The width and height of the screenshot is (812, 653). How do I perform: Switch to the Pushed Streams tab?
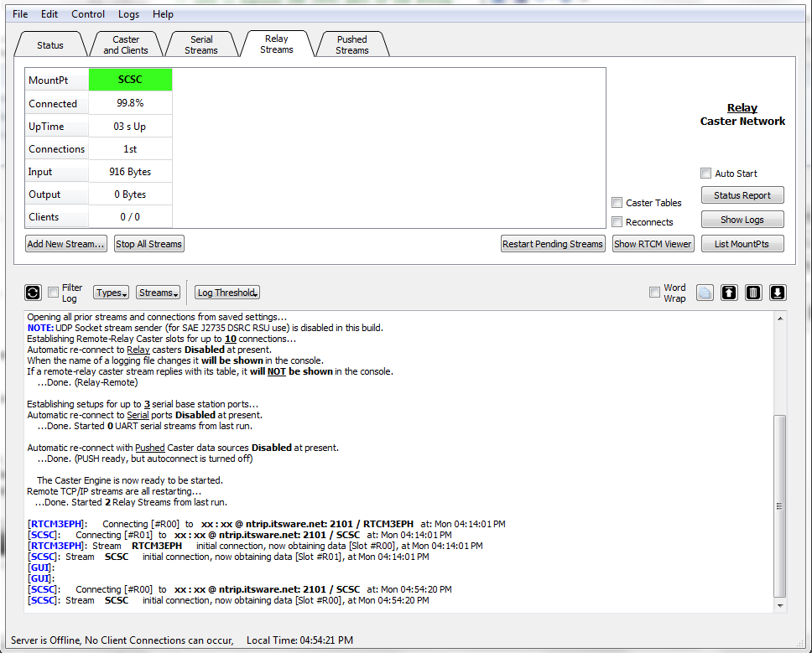351,43
